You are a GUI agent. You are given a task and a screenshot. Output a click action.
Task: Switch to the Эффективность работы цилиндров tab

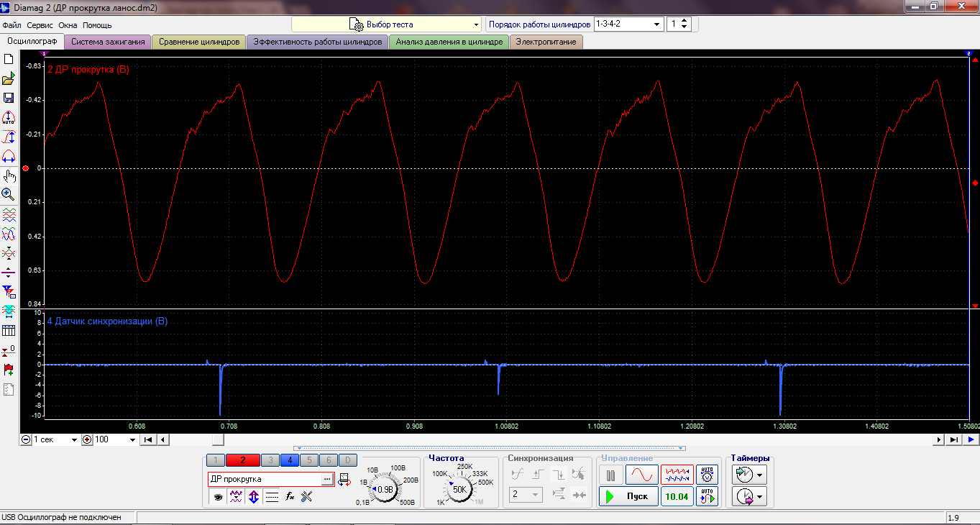tap(317, 42)
